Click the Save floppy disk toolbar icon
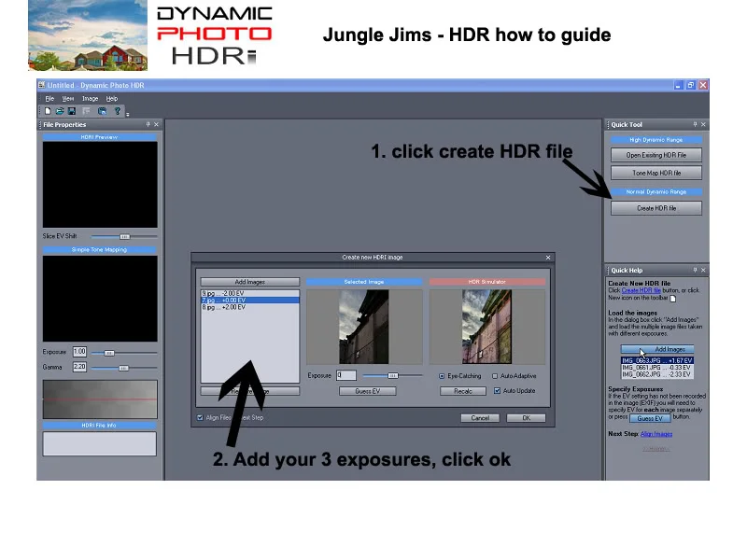 (x=72, y=111)
